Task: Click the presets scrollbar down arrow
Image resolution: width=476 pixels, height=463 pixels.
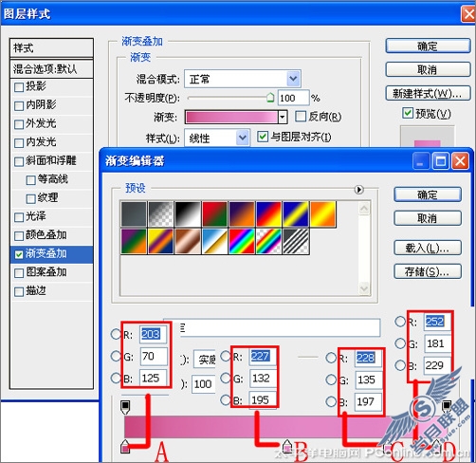Action: pos(364,288)
